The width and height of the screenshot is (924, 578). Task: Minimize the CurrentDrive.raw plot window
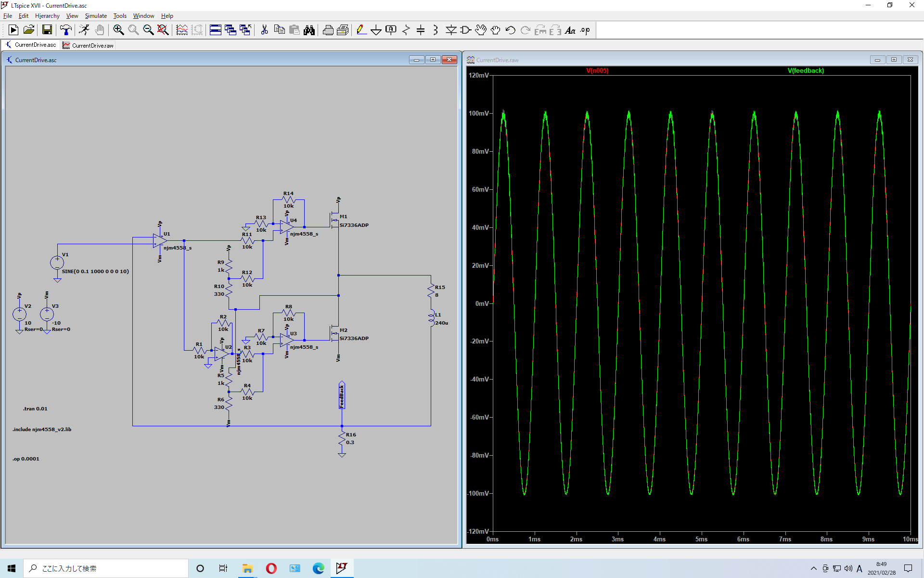(x=877, y=60)
